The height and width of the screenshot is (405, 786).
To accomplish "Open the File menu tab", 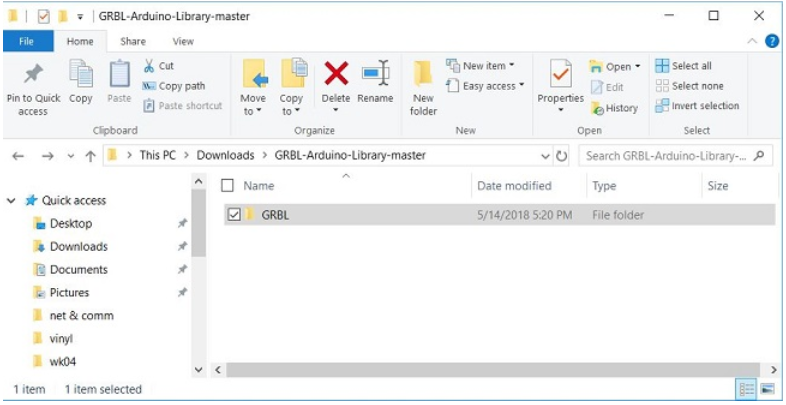I will [27, 41].
